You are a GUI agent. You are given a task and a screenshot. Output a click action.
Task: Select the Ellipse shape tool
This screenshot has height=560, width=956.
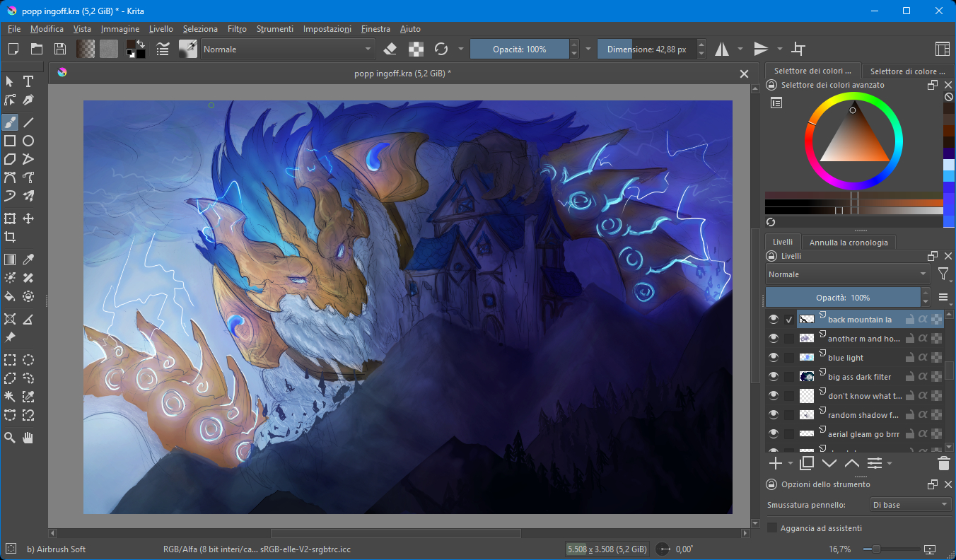click(28, 141)
